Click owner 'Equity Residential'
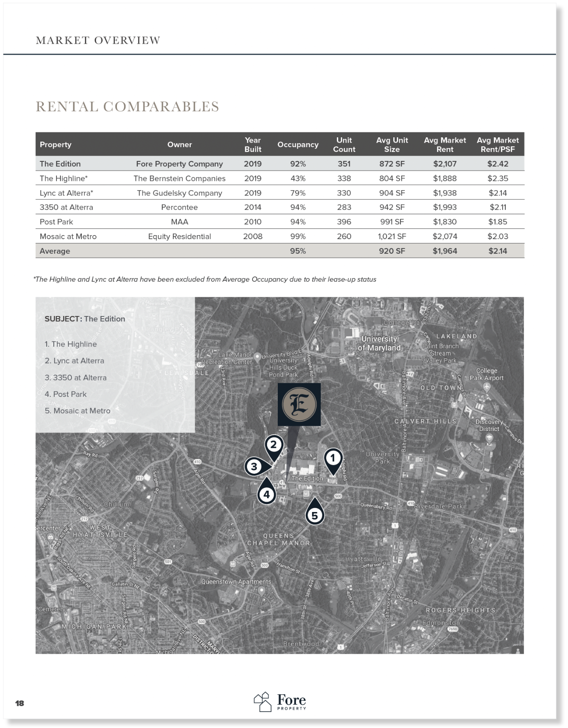Image resolution: width=568 pixels, height=728 pixels. coord(180,236)
